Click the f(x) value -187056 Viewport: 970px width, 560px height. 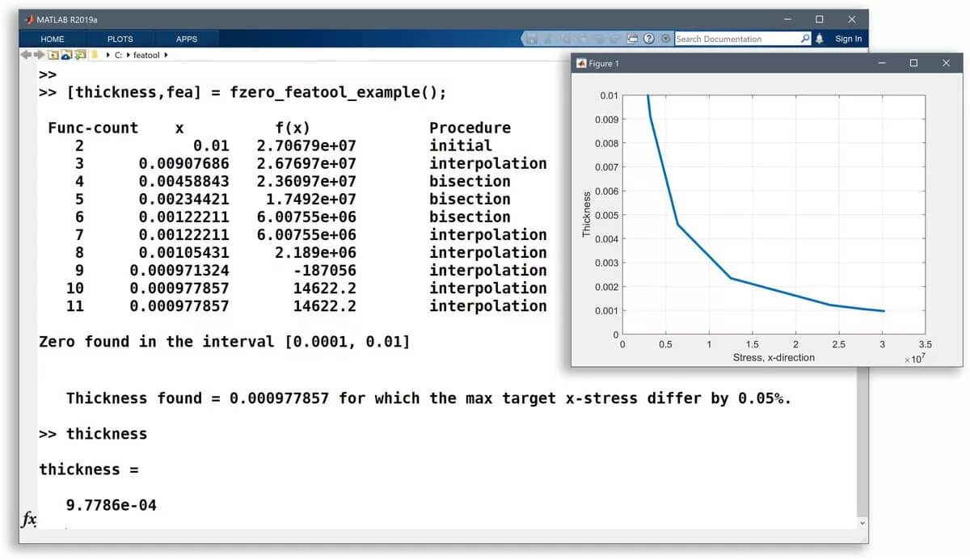[x=325, y=270]
